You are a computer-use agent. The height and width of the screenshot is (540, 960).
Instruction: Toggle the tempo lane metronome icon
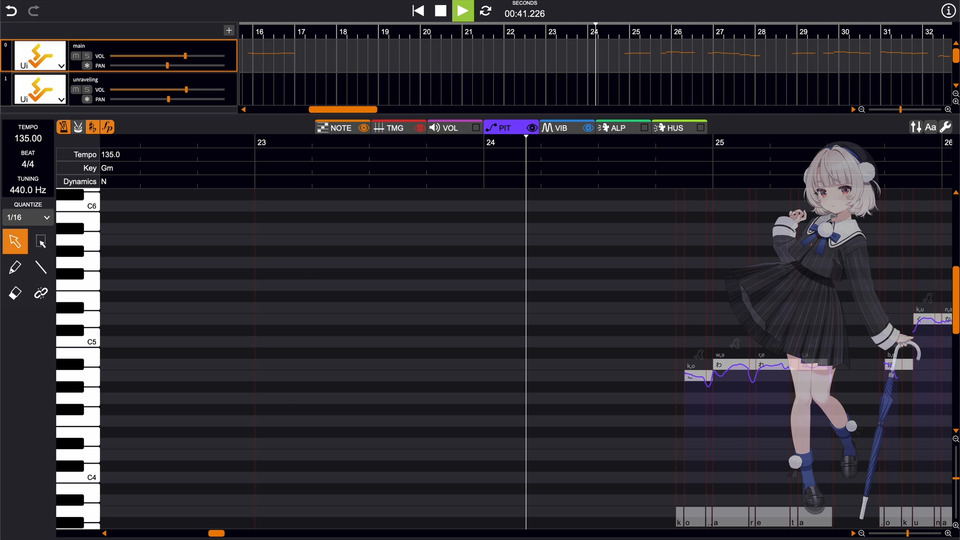(x=63, y=127)
